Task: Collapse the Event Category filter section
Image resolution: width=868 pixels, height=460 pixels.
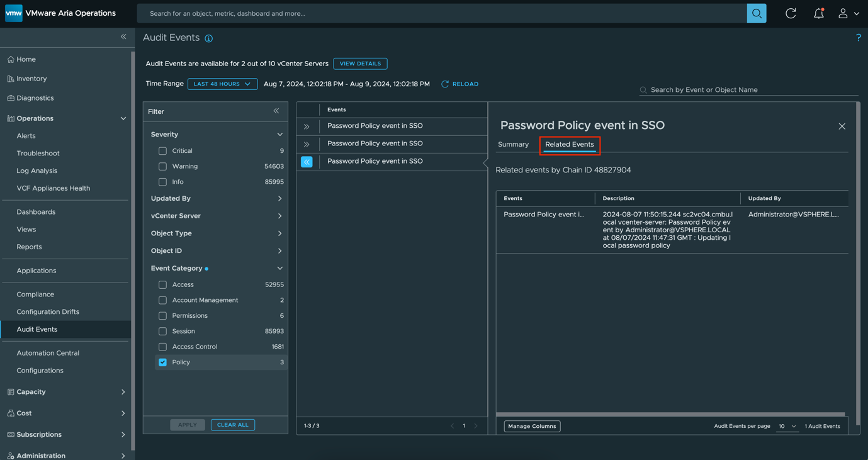Action: pos(280,269)
